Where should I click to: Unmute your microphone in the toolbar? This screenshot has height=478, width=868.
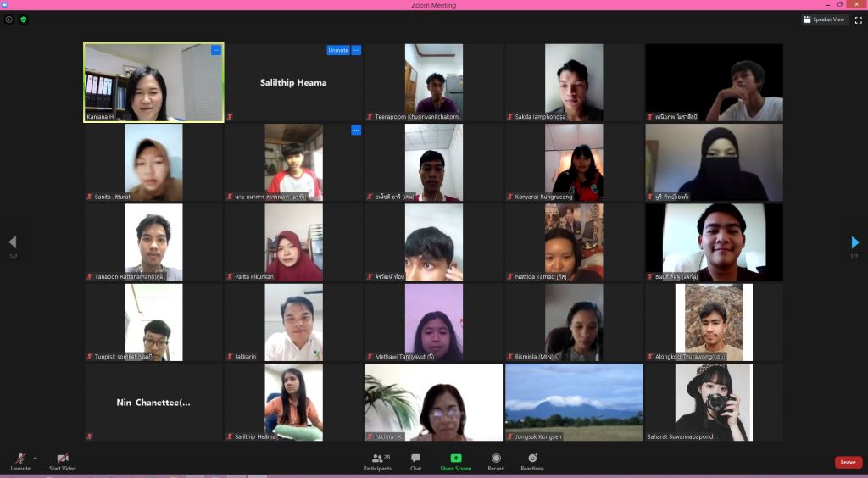20,462
